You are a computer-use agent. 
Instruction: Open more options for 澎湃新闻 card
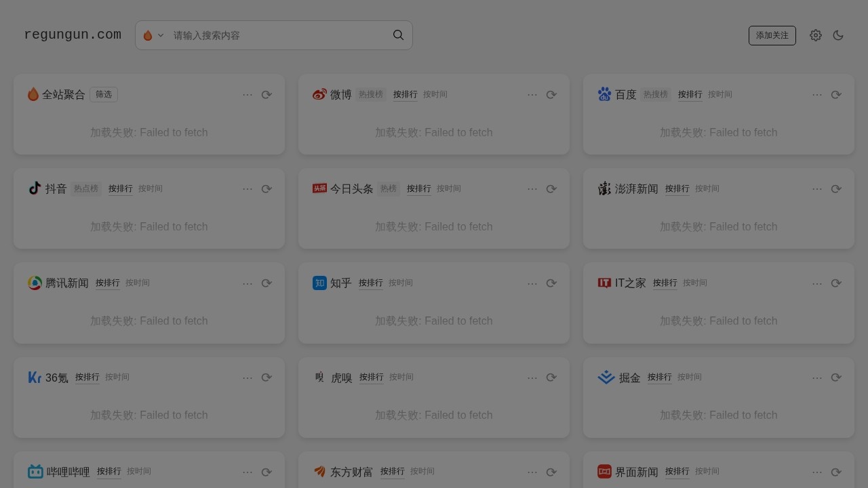817,189
